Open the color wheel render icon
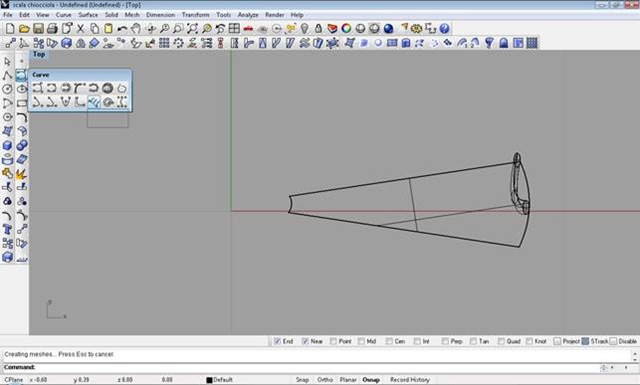 click(x=346, y=29)
